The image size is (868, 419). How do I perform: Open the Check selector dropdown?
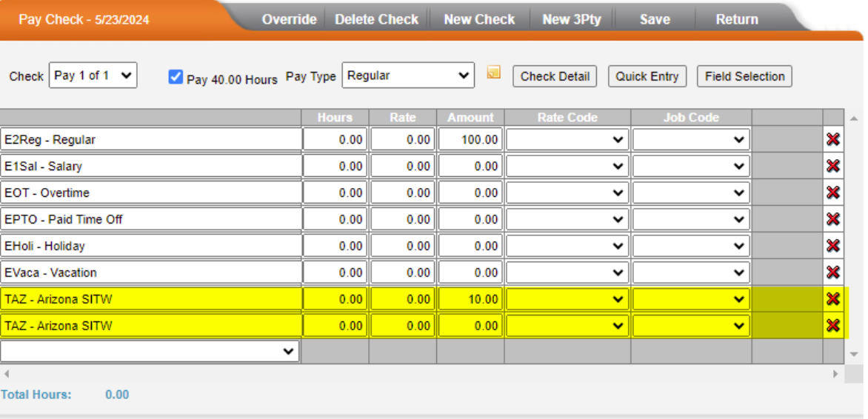coord(93,76)
